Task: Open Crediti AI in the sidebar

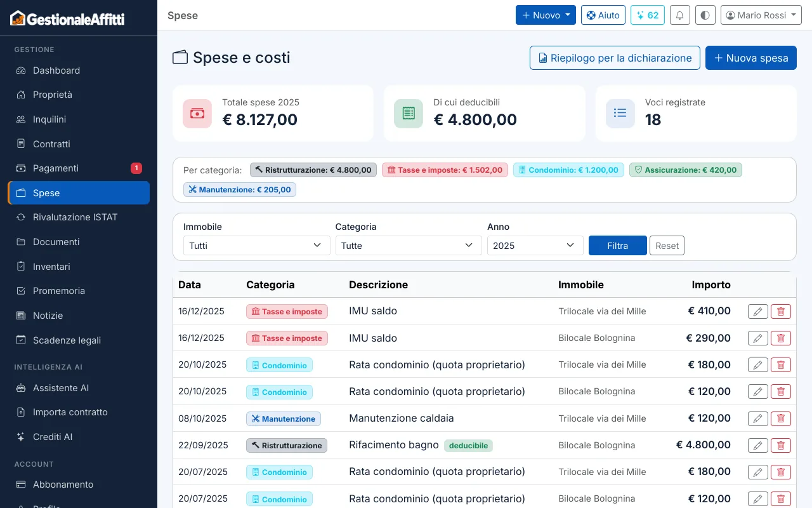Action: point(79,437)
